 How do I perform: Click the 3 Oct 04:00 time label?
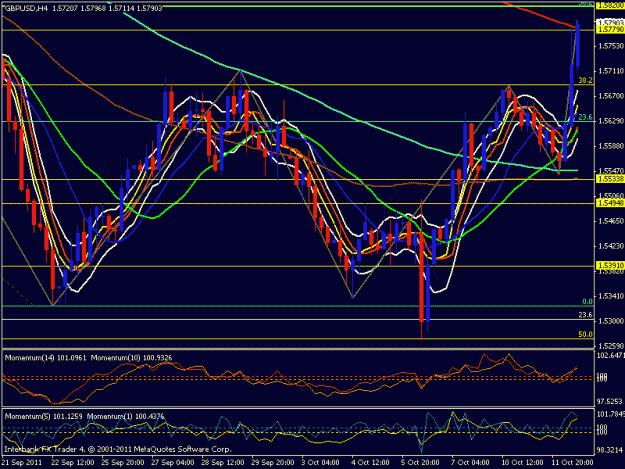(x=321, y=463)
